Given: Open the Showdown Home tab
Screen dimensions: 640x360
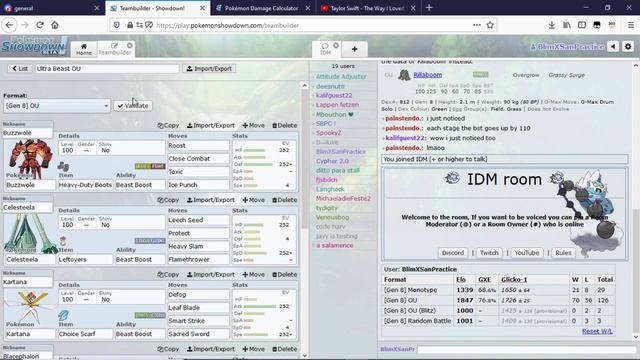Looking at the screenshot, I should coord(84,49).
